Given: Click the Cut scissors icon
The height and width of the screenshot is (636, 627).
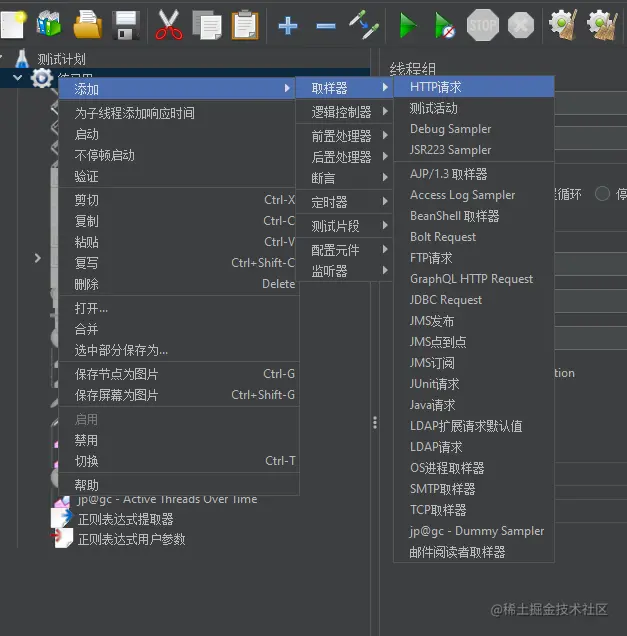Looking at the screenshot, I should (168, 25).
